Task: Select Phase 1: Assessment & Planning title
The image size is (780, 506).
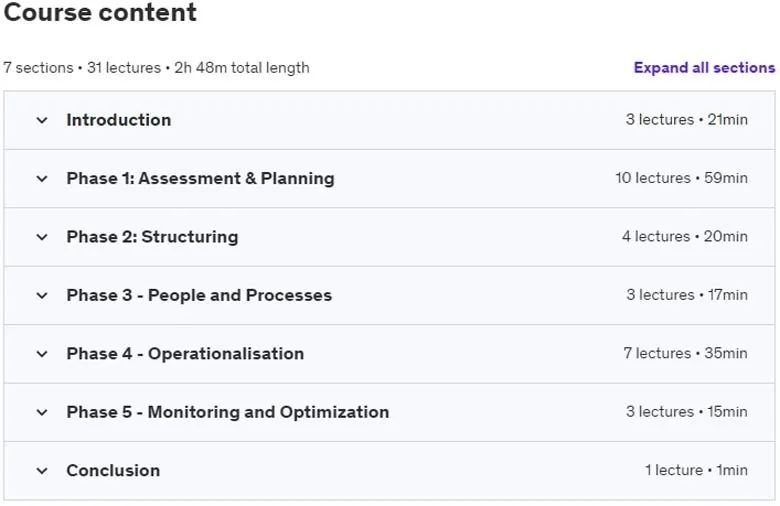Action: (x=200, y=178)
